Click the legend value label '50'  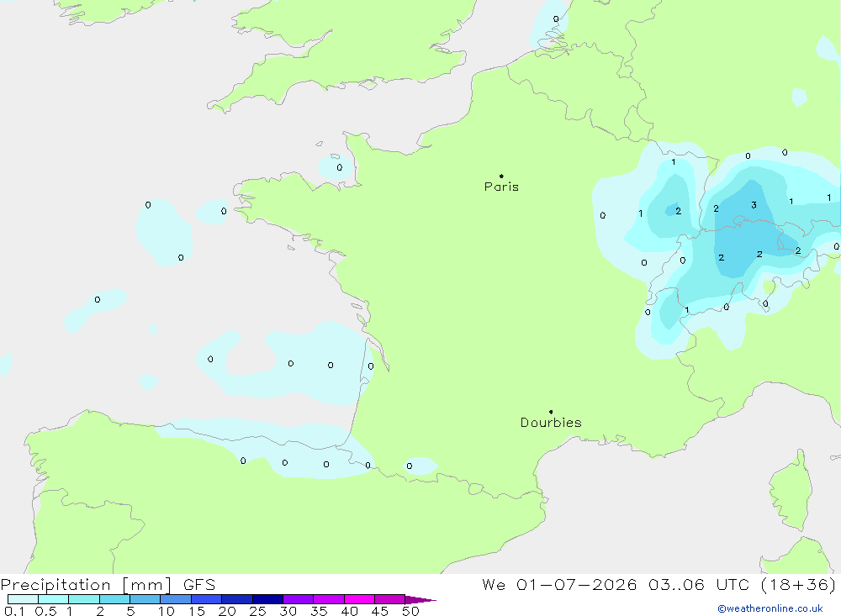tap(410, 611)
